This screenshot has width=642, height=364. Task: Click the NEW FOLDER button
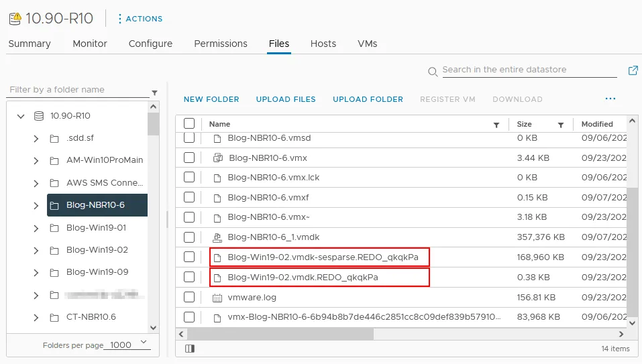[211, 99]
